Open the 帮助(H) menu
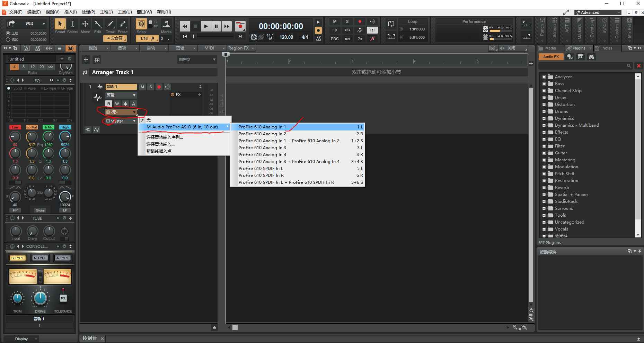Screen dimensions: 644x343 coord(164,12)
